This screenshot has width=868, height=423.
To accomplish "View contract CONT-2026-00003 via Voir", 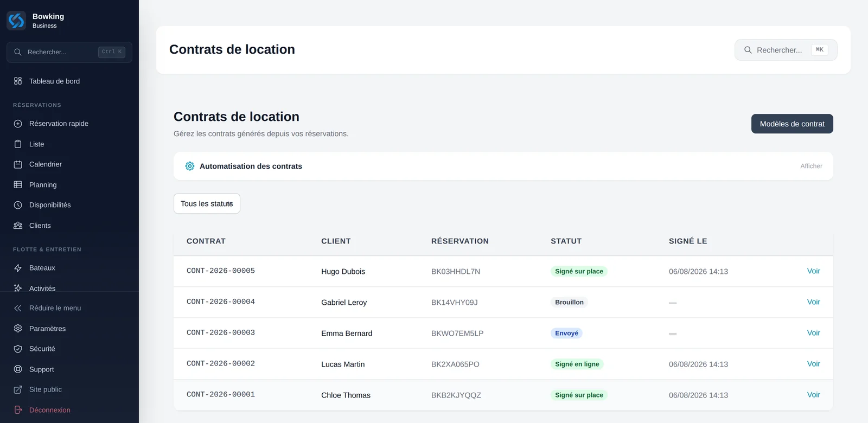I will [813, 333].
